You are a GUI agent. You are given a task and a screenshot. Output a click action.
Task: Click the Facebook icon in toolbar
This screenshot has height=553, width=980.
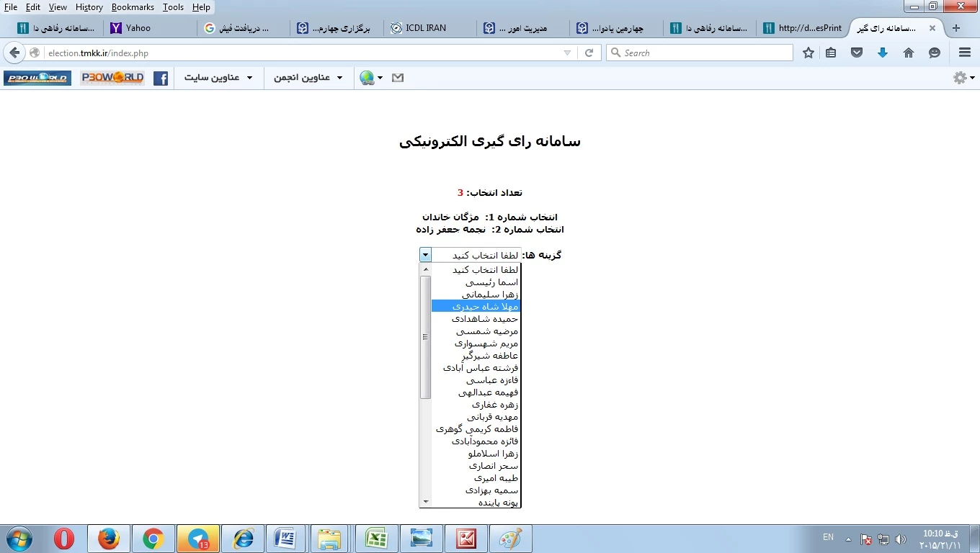click(x=161, y=78)
